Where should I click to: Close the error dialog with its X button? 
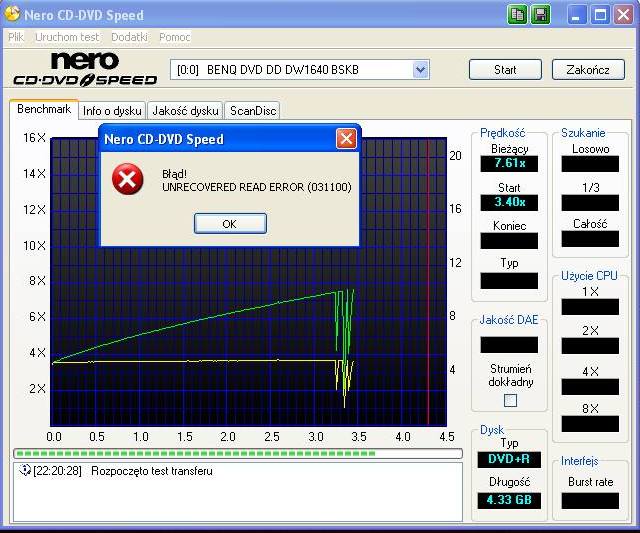click(x=347, y=139)
